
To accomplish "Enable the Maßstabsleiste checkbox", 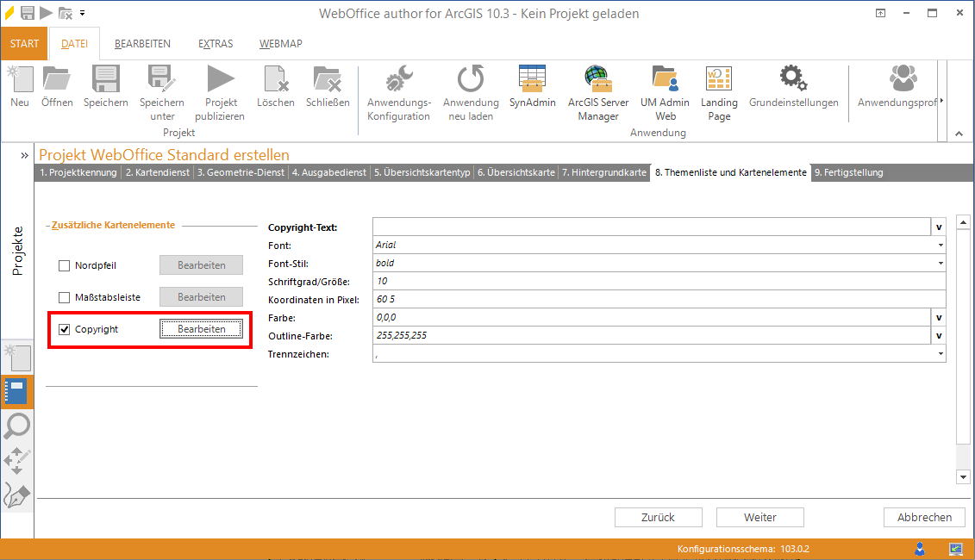I will (x=64, y=297).
